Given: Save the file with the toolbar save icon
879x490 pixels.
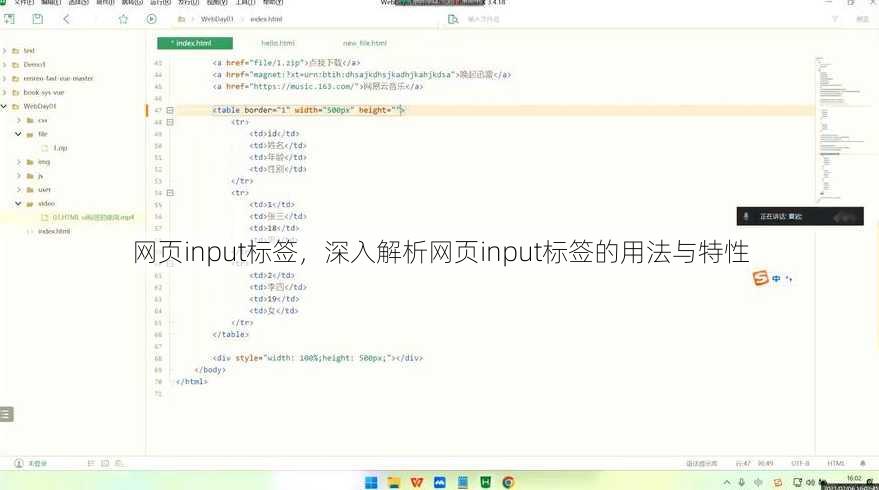Looking at the screenshot, I should (x=38, y=19).
